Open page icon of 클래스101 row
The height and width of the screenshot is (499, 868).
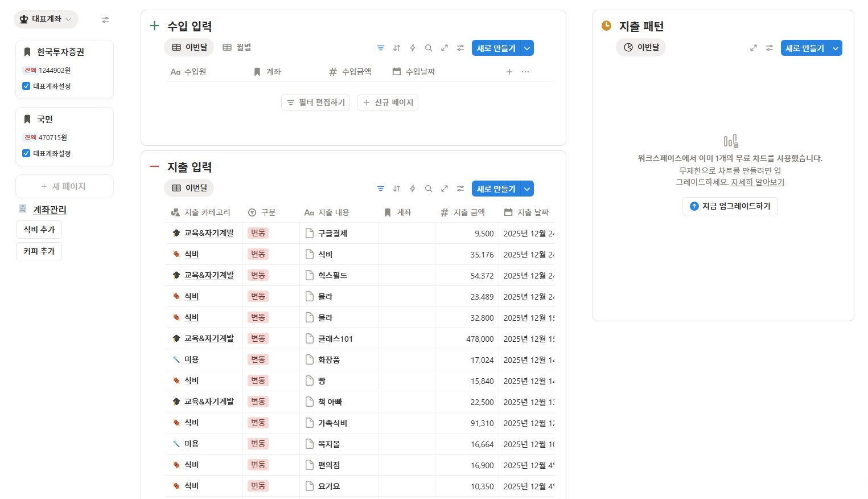(x=310, y=338)
